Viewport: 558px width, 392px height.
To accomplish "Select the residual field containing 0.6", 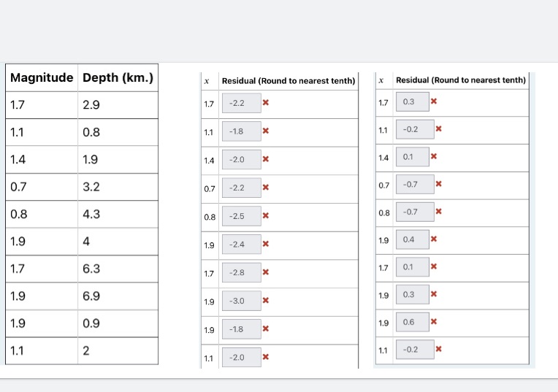I will coord(413,322).
